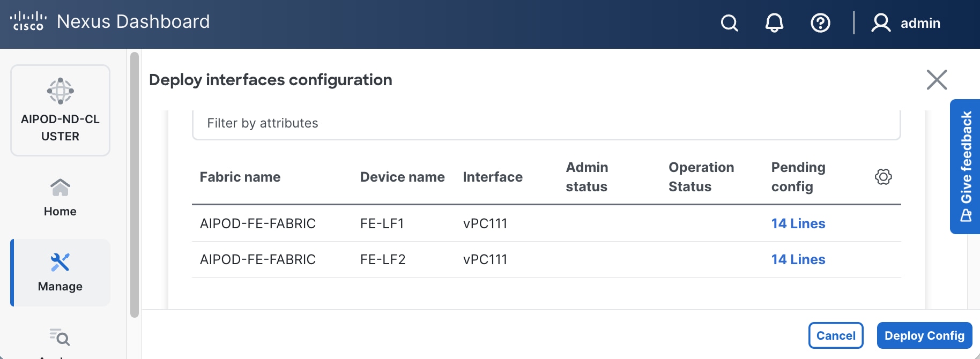Click the admin user profile icon
Viewport: 980px width, 359px height.
click(x=881, y=23)
